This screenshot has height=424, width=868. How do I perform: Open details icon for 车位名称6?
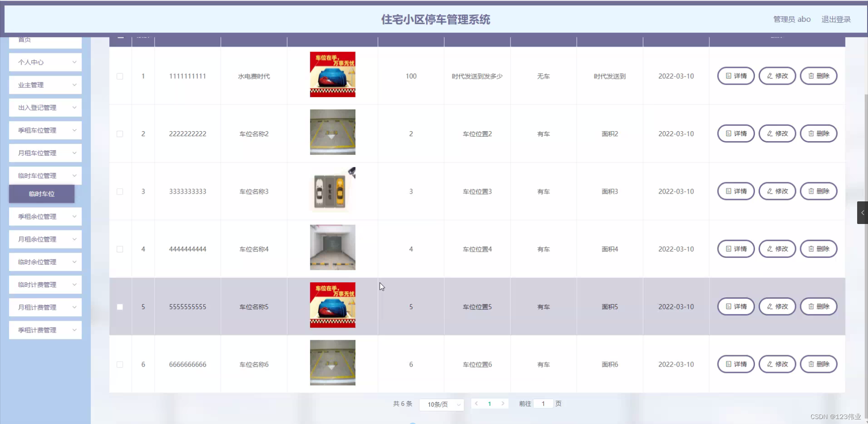pos(728,364)
